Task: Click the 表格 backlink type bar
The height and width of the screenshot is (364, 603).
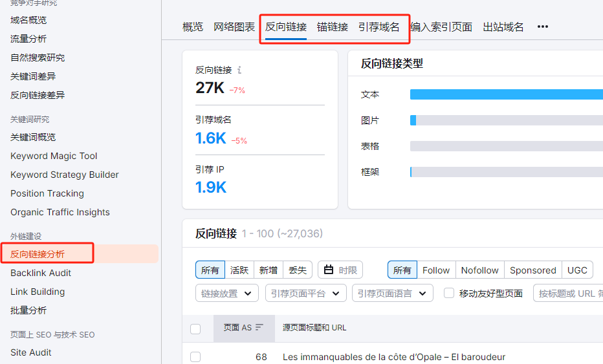Action: pos(507,146)
